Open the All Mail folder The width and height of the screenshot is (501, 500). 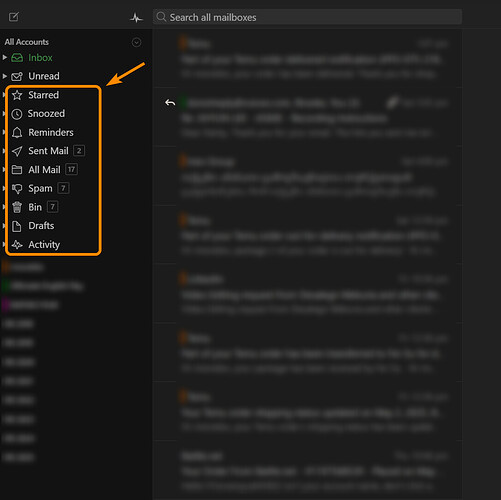(x=44, y=170)
